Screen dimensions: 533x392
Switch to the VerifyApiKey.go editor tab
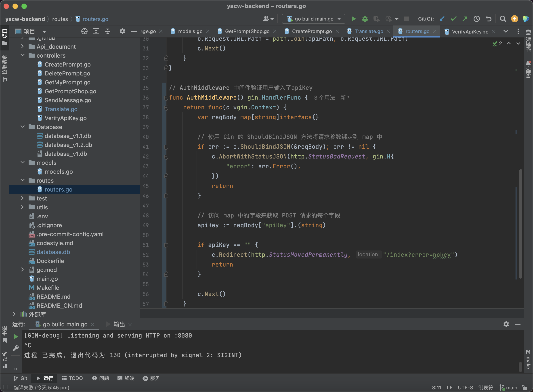coord(470,31)
